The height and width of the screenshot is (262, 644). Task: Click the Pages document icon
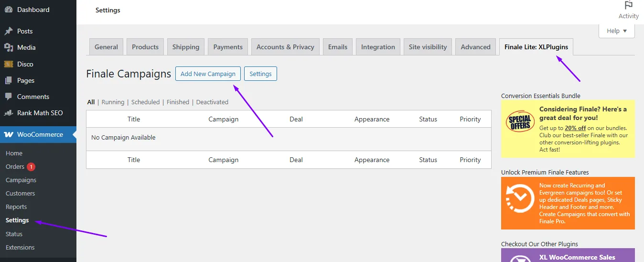click(9, 80)
